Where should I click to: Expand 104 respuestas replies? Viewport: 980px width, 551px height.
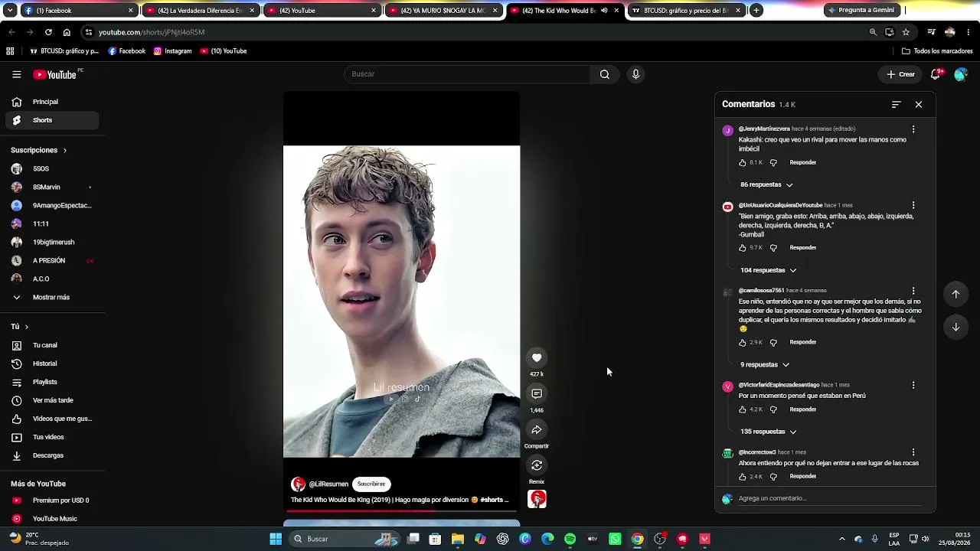tap(768, 270)
